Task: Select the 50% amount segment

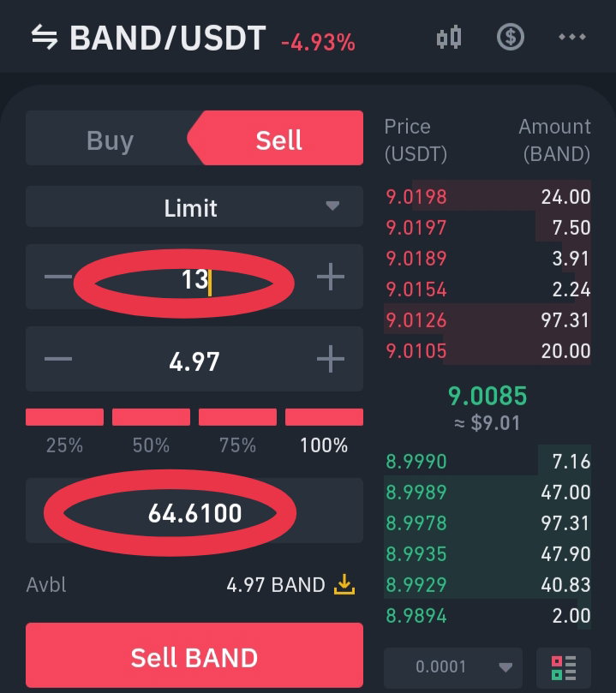Action: click(x=151, y=417)
